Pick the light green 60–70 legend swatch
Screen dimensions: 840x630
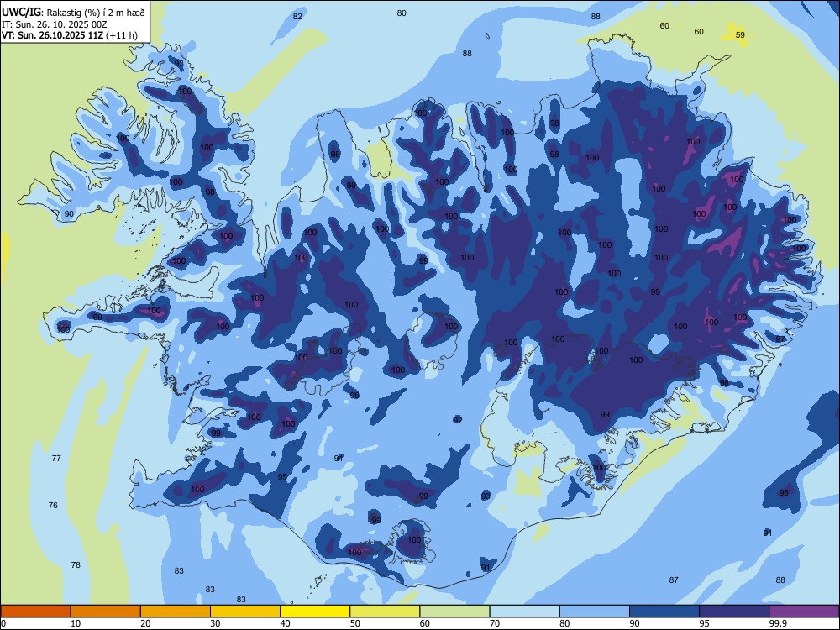coord(454,612)
